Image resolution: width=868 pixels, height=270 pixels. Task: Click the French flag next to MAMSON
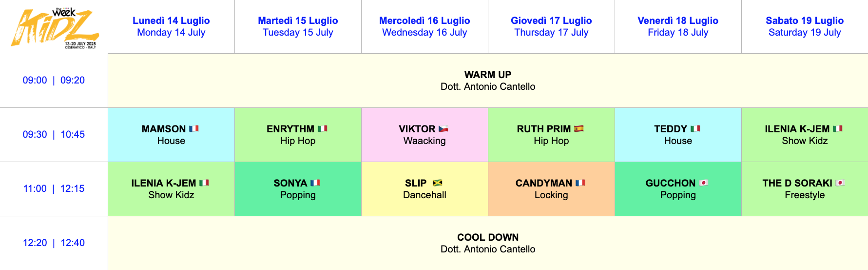tap(194, 129)
